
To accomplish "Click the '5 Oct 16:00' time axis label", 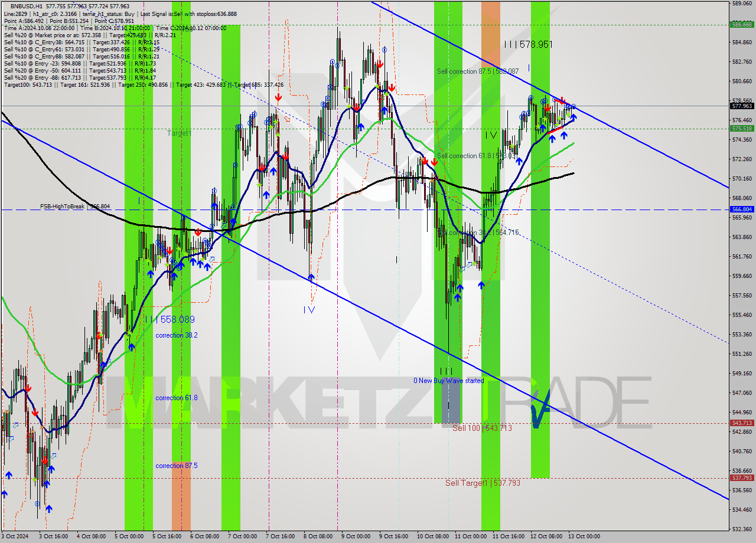I will [167, 537].
